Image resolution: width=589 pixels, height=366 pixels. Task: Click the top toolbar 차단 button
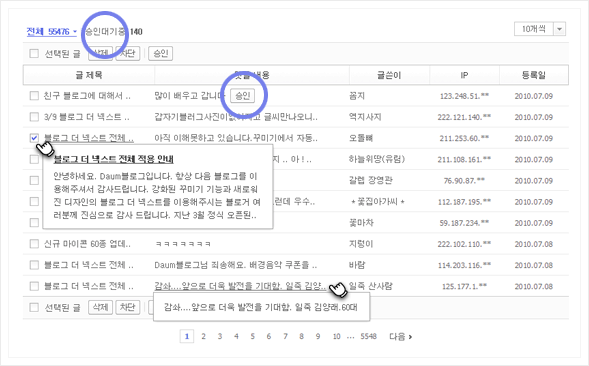click(x=128, y=53)
